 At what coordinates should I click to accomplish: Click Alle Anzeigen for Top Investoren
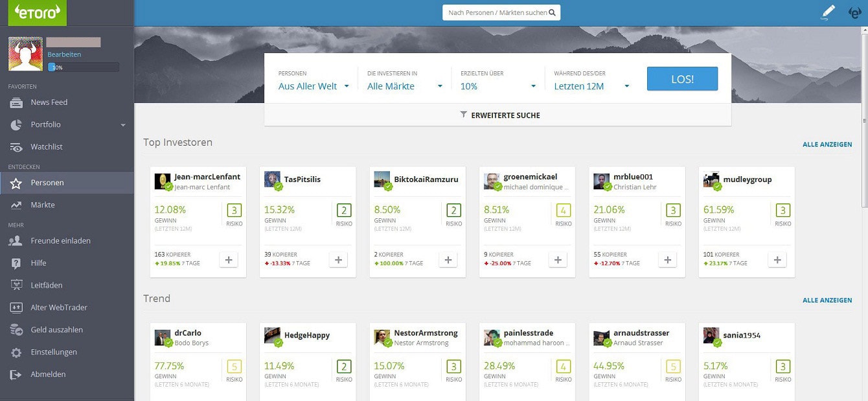(x=827, y=144)
